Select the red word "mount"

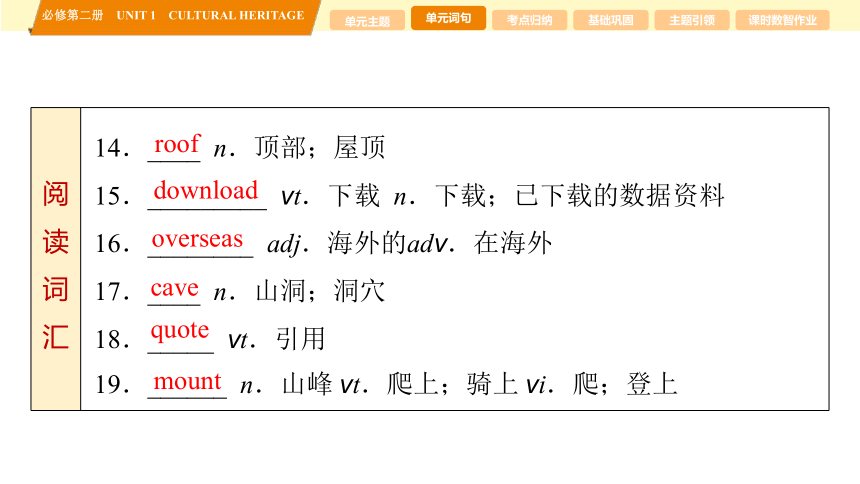point(187,381)
